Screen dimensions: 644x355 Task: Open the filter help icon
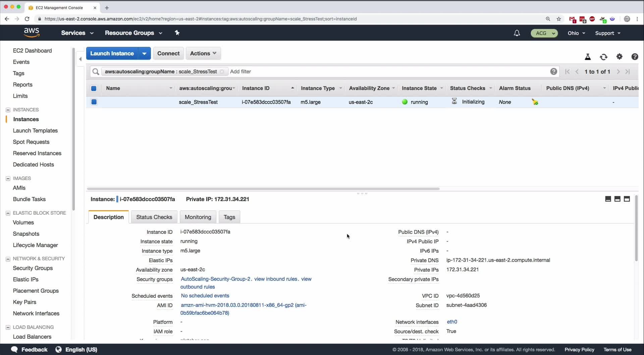[x=553, y=71]
